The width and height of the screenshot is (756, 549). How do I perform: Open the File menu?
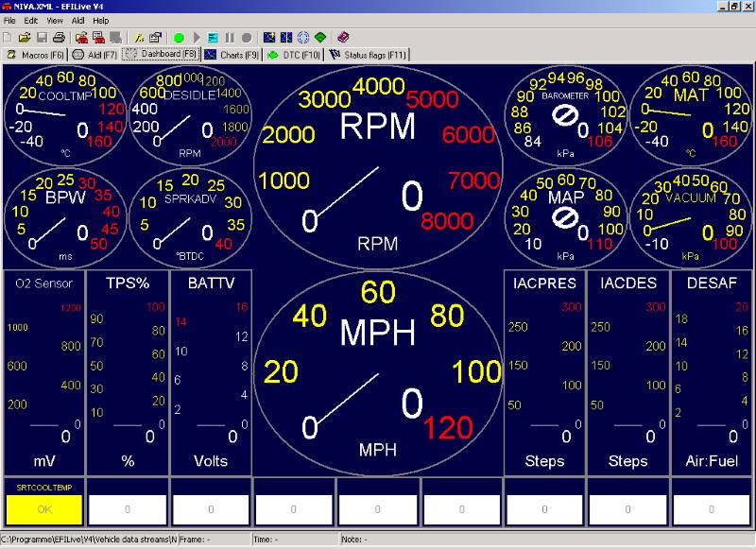[x=9, y=20]
